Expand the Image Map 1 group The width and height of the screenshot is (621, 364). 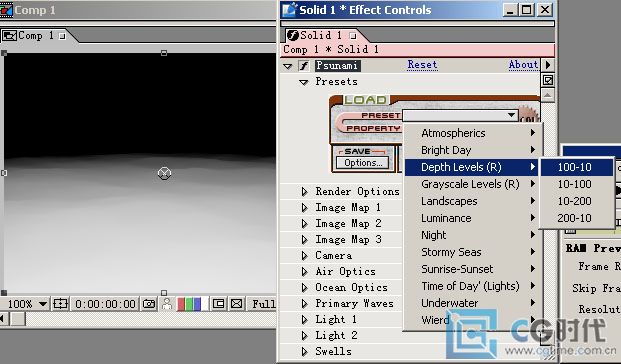point(304,208)
